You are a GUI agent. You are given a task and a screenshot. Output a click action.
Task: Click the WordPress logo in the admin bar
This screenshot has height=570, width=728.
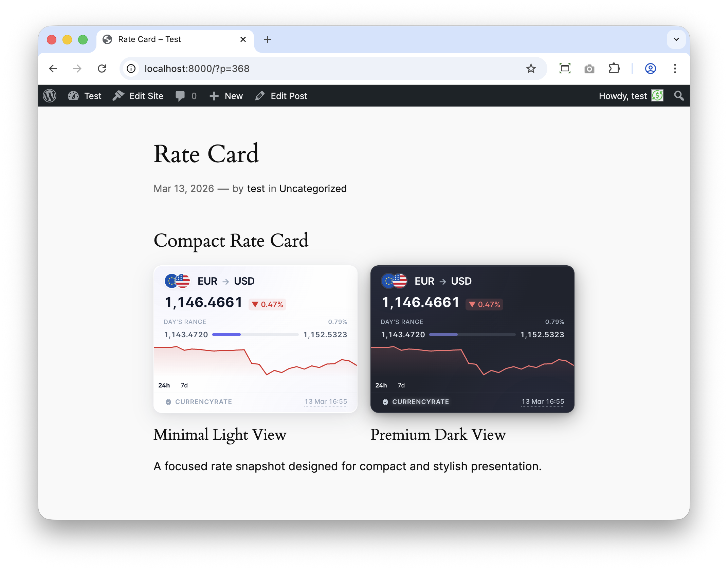click(x=50, y=96)
